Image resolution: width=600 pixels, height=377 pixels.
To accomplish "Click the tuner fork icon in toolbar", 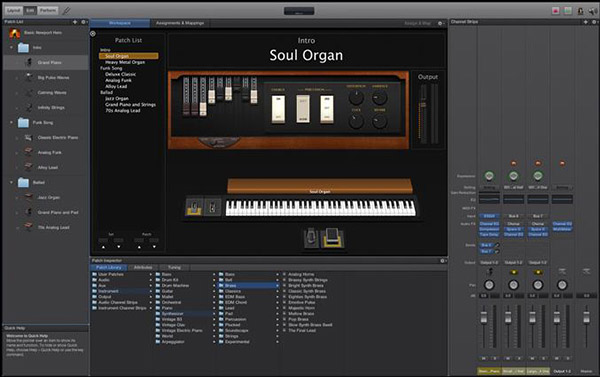I will click(66, 11).
